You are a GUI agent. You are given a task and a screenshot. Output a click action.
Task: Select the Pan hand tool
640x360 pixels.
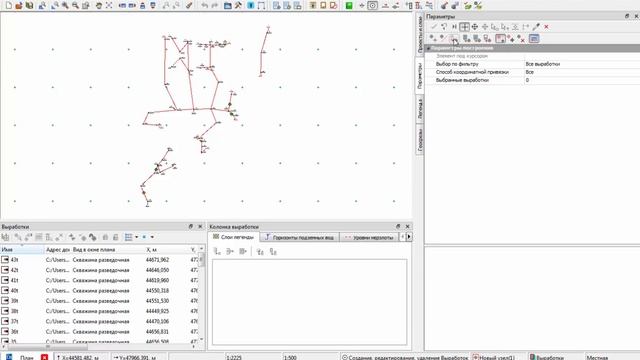point(99,6)
